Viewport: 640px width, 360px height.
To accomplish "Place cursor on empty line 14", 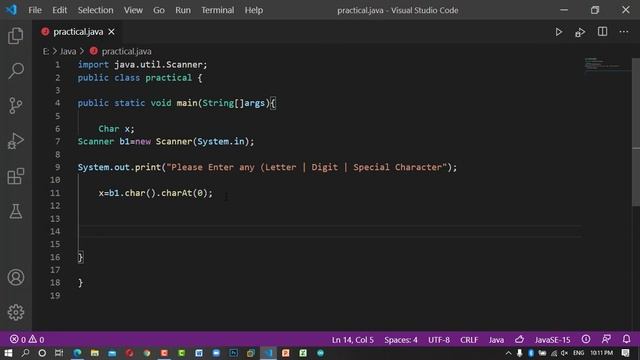I will (x=330, y=231).
